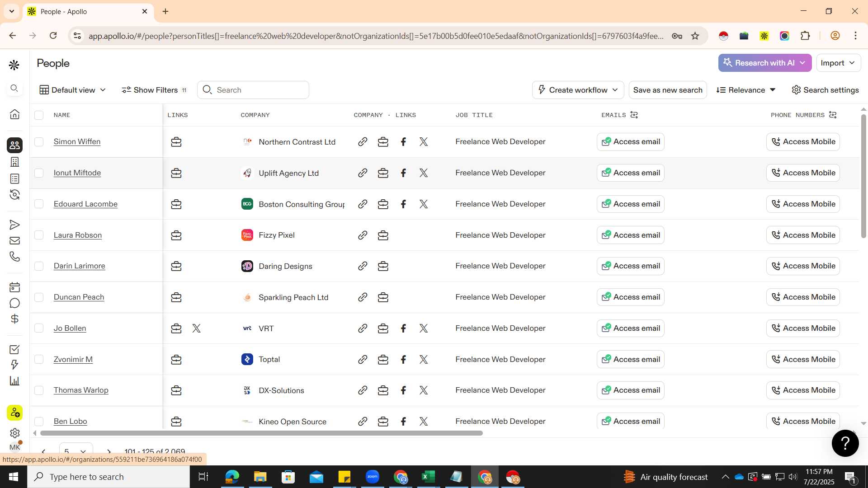This screenshot has height=488, width=868.
Task: Open the Lists icon in sidebar
Action: pos(14,178)
